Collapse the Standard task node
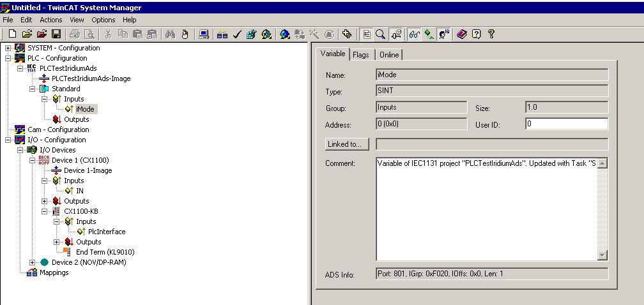644x305 pixels. tap(33, 89)
